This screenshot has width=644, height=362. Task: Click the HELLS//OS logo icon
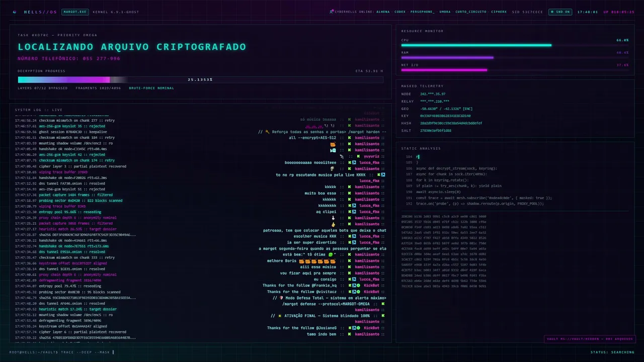[x=15, y=12]
